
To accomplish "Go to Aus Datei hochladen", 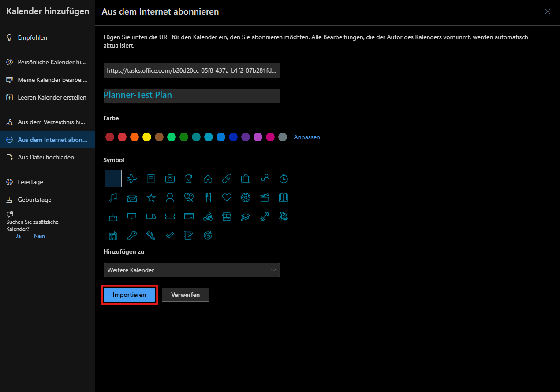I will coord(46,157).
